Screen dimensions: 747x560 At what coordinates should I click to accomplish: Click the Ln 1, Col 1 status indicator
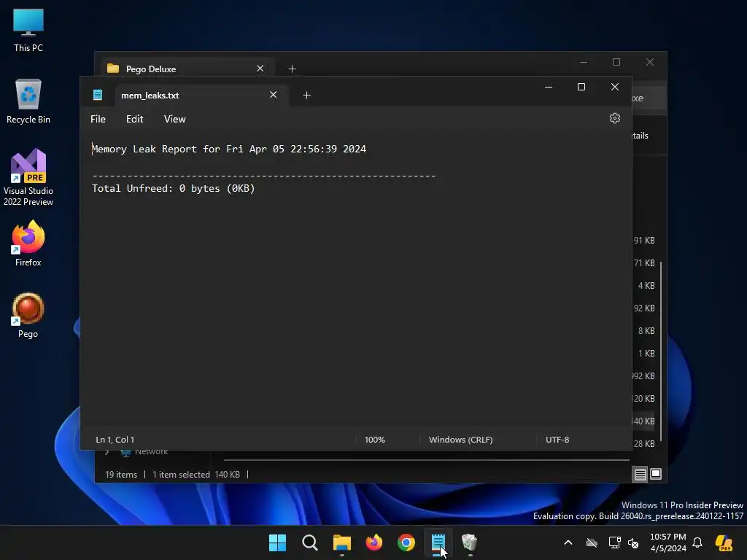click(115, 440)
